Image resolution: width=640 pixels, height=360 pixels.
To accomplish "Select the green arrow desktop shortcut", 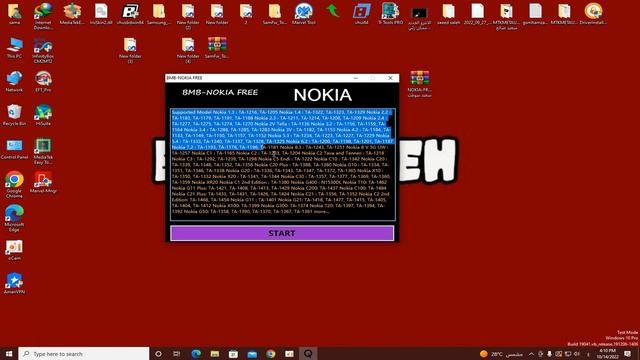I will (x=333, y=11).
